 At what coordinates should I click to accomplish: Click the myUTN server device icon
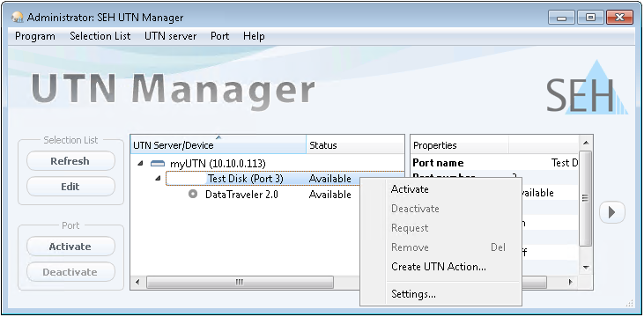[158, 164]
